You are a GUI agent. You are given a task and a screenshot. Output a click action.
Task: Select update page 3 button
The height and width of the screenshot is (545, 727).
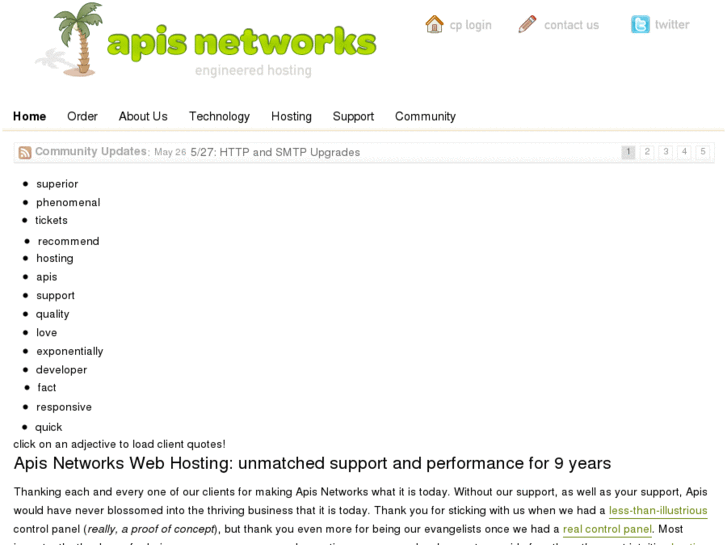tap(665, 152)
